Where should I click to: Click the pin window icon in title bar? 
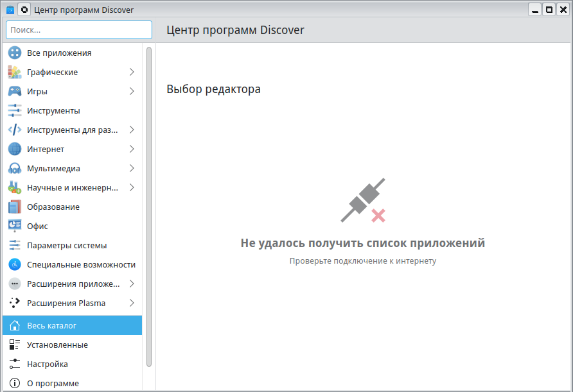pyautogui.click(x=24, y=10)
